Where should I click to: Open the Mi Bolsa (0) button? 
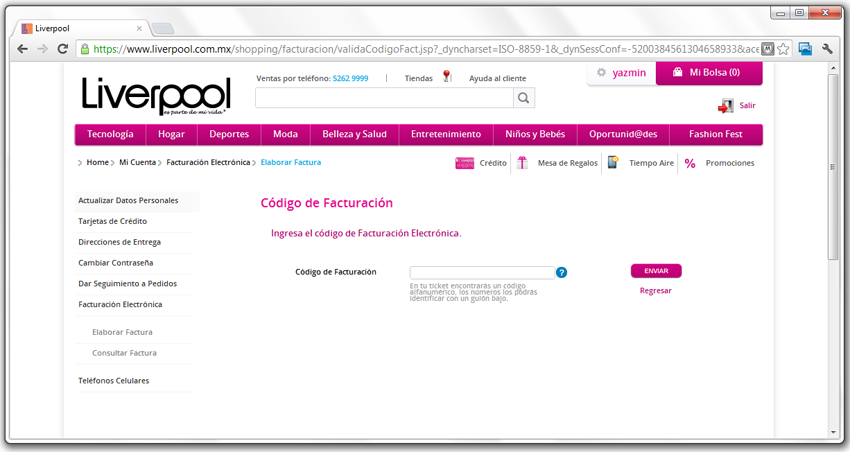tap(709, 73)
